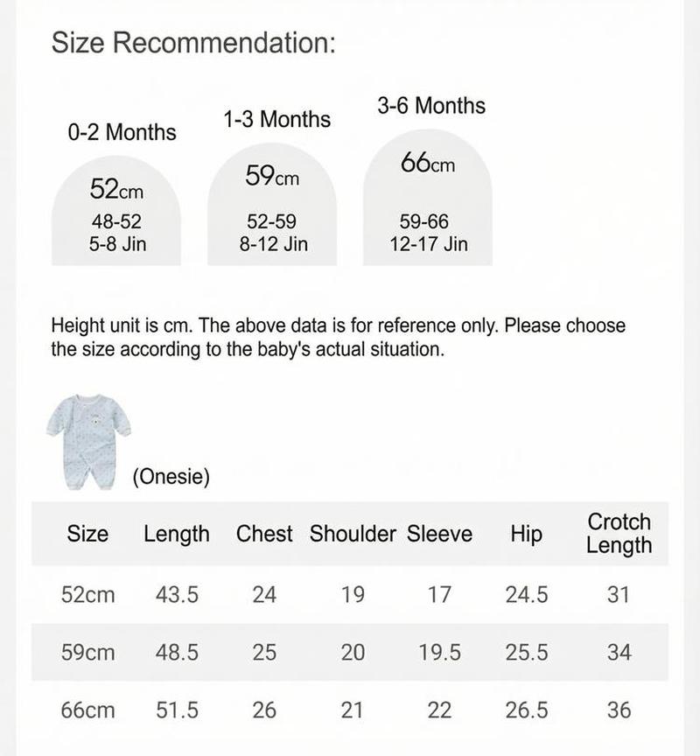Click the Chest column header

(x=264, y=534)
